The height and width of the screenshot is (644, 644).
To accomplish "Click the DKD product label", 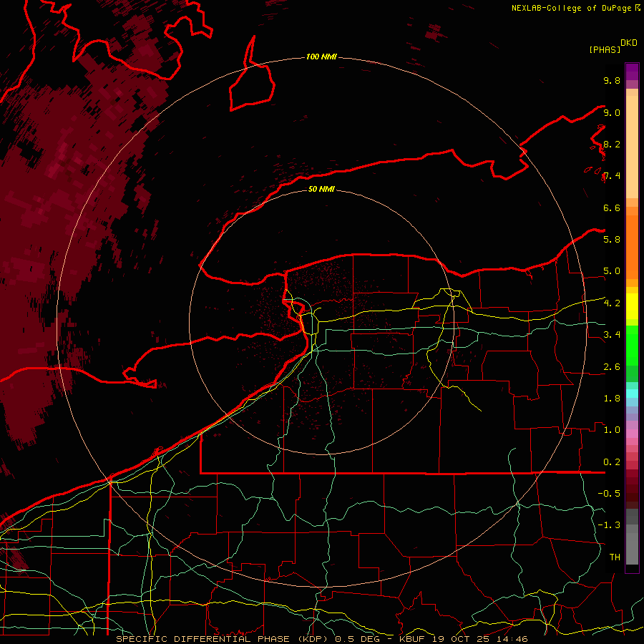I will point(628,43).
